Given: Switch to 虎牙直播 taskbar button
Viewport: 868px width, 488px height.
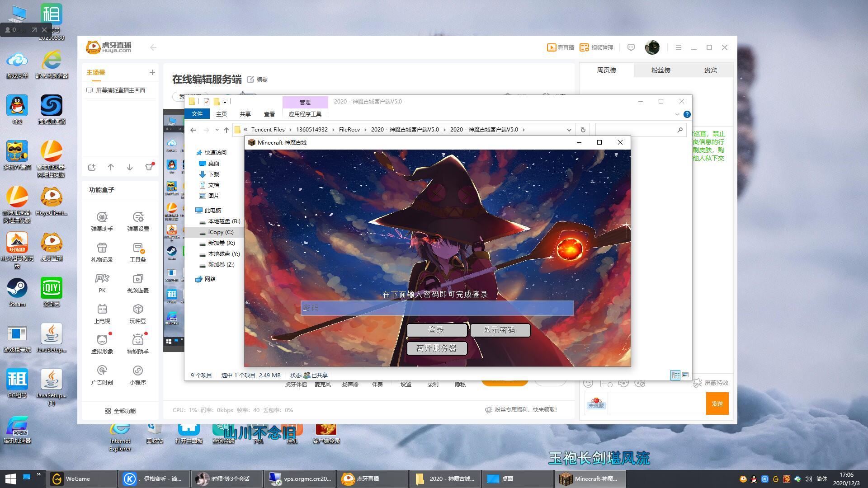Looking at the screenshot, I should [x=372, y=479].
